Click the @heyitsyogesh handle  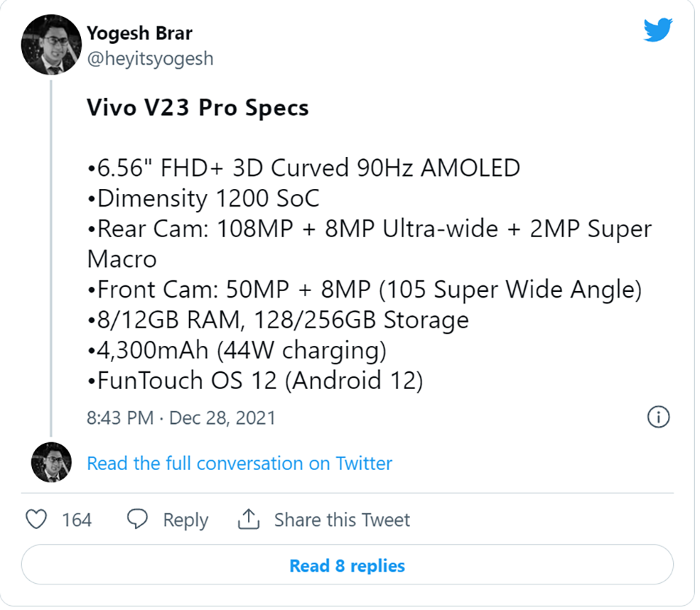[149, 58]
